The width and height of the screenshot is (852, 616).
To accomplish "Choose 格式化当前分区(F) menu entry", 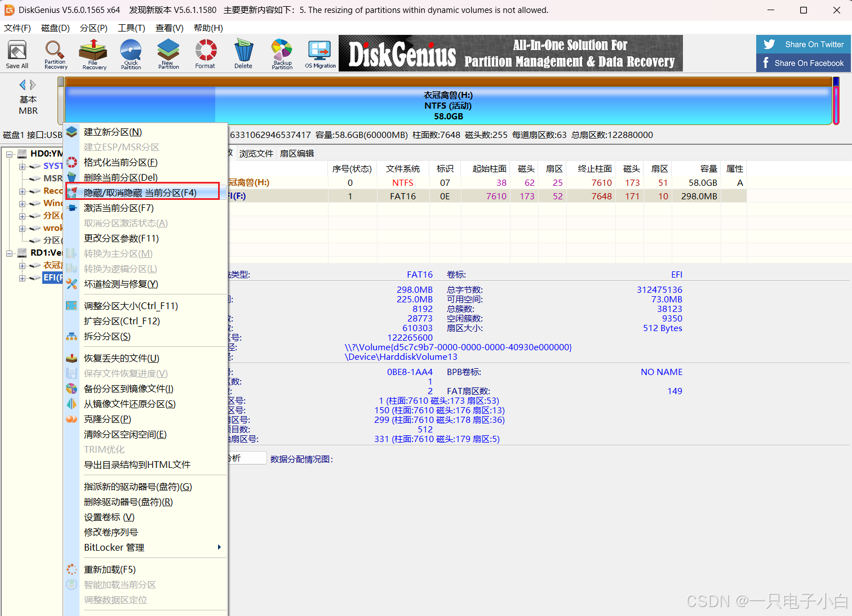I will tap(145, 162).
